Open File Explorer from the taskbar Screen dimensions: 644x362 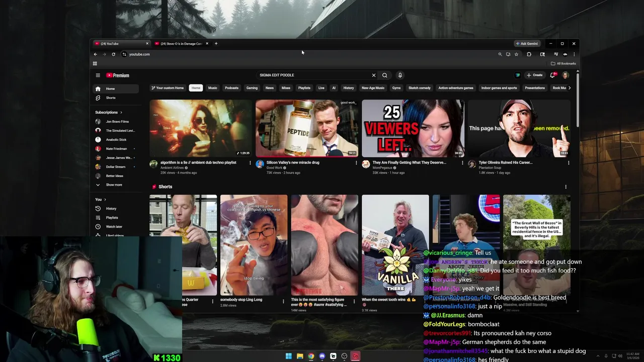pyautogui.click(x=300, y=356)
